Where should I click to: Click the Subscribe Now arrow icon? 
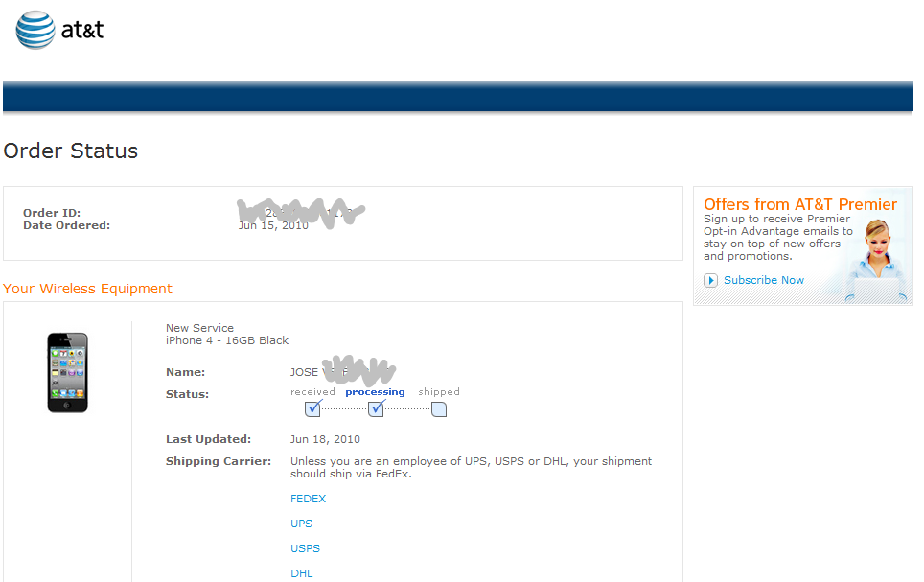pos(710,280)
